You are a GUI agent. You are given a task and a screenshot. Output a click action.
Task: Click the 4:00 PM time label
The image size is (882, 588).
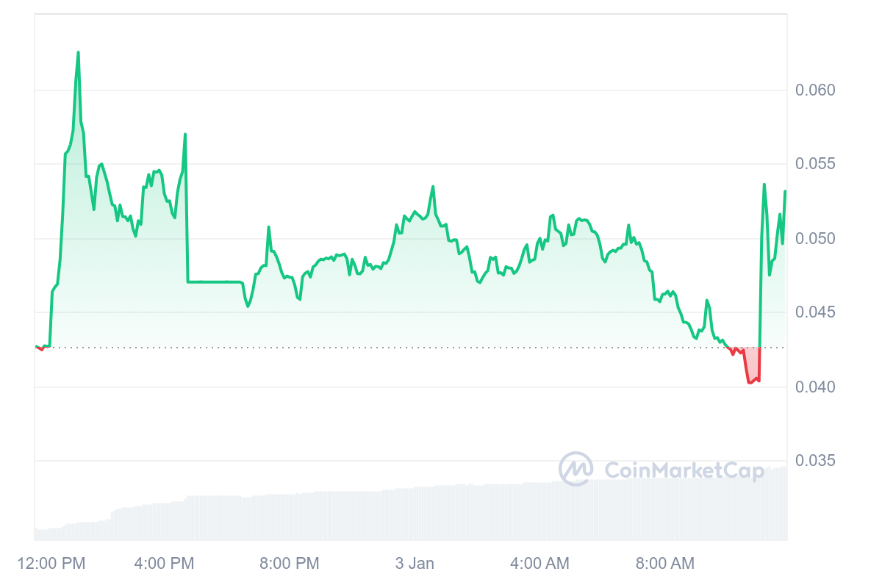coord(164,564)
